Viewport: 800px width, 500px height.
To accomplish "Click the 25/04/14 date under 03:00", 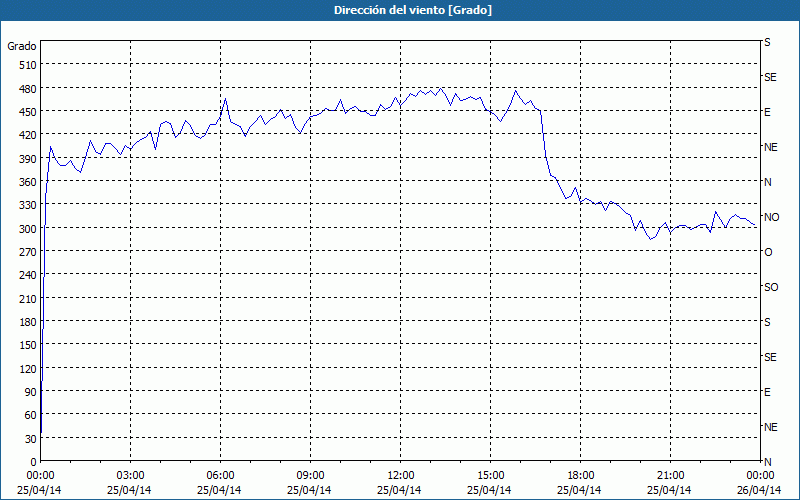I will tap(129, 490).
